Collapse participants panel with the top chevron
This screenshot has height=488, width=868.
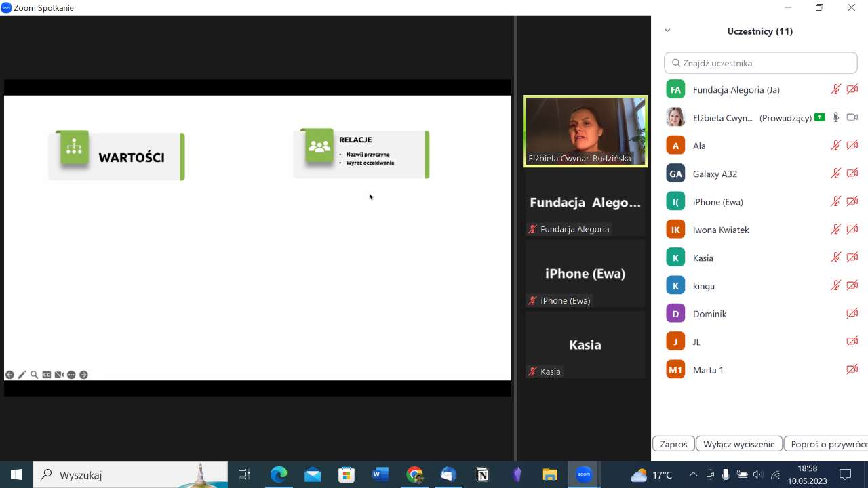pyautogui.click(x=667, y=30)
